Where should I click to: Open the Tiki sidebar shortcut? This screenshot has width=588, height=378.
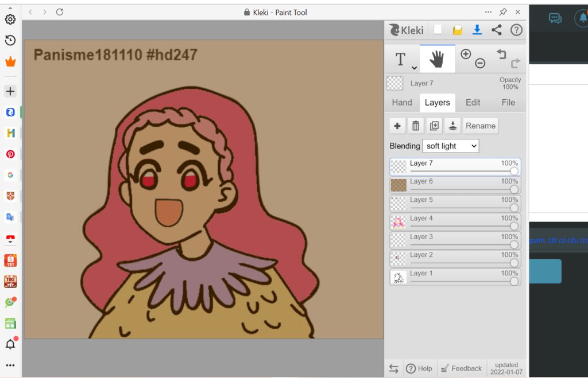[x=10, y=281]
